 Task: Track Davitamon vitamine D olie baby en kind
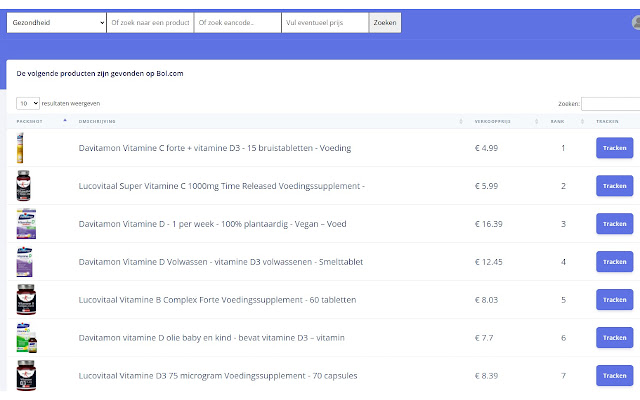point(614,338)
